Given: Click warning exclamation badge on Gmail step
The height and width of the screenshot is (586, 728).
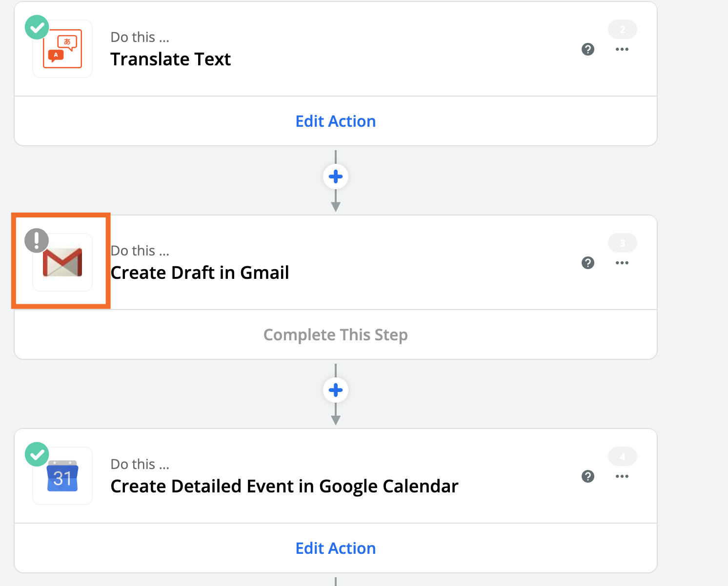Looking at the screenshot, I should click(x=37, y=240).
